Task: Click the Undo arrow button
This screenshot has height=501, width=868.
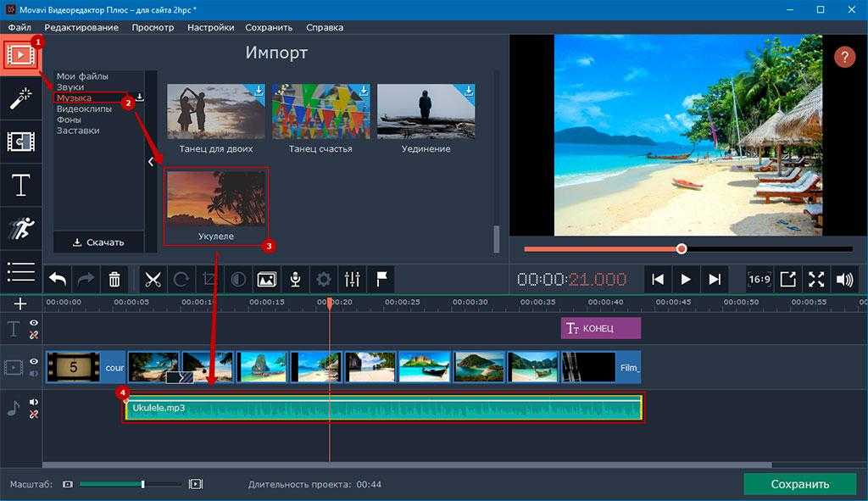Action: (58, 280)
